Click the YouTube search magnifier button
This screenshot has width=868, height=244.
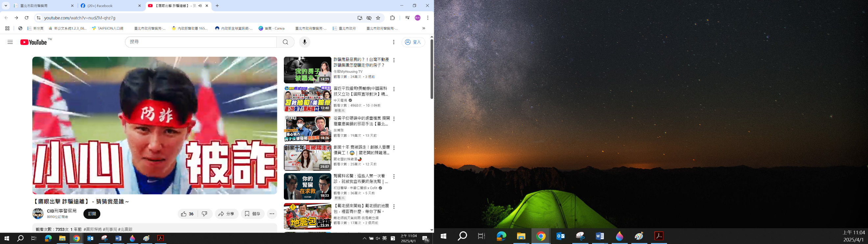click(x=285, y=42)
